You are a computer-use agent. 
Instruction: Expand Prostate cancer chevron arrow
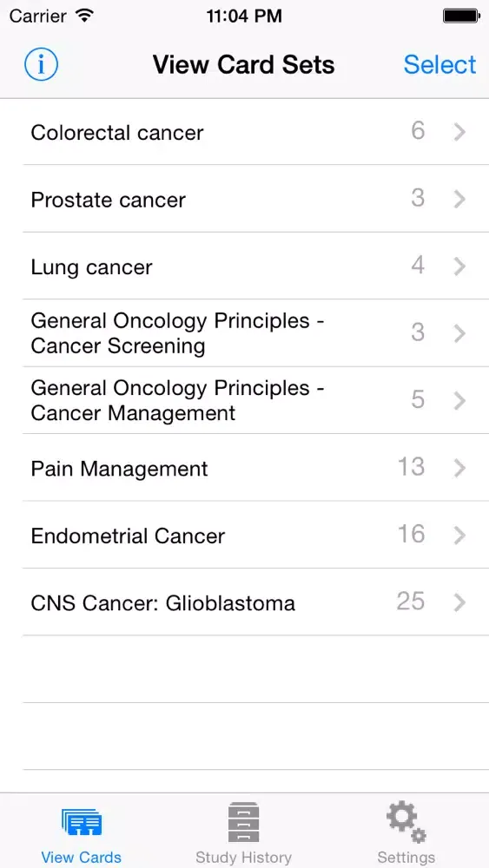459,199
